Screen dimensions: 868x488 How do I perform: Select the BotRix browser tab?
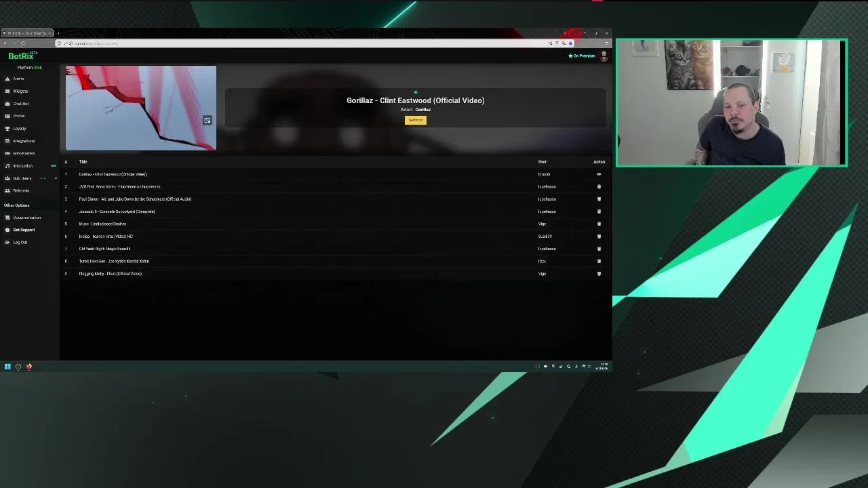click(x=26, y=33)
